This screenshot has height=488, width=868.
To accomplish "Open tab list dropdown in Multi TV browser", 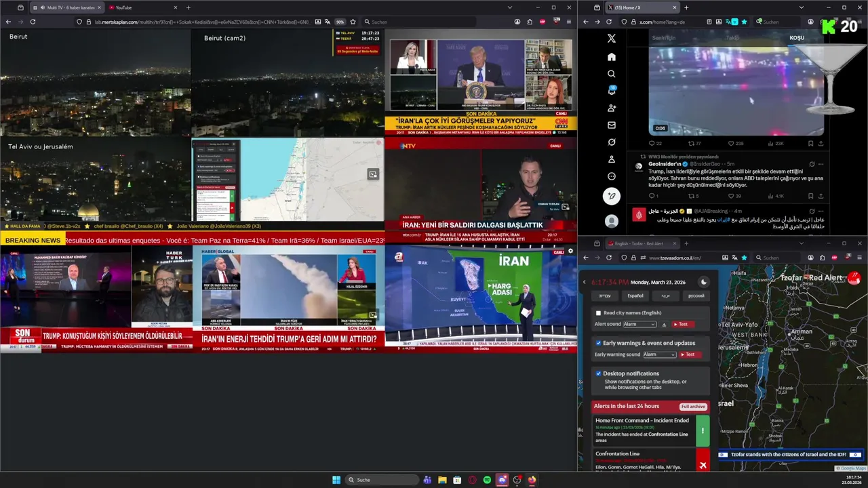I will click(510, 7).
